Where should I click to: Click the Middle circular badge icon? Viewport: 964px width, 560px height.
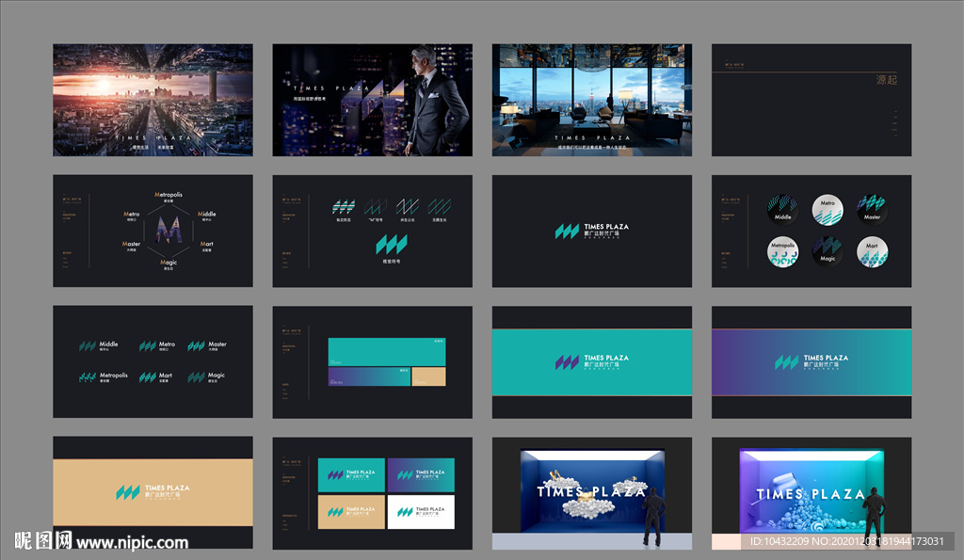[782, 210]
